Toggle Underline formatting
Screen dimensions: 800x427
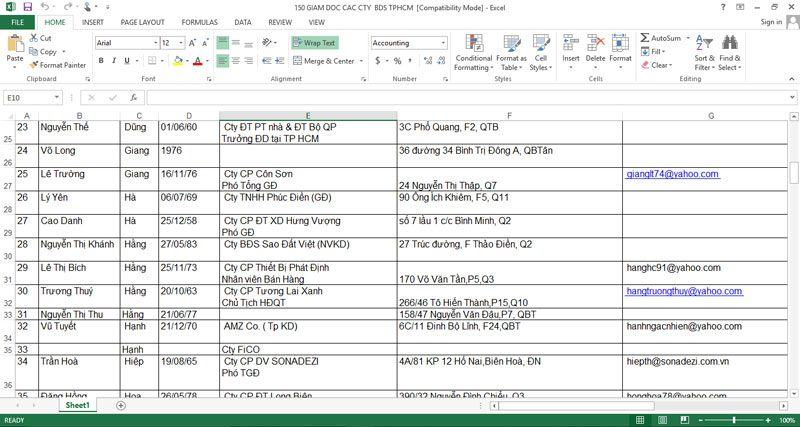(126, 61)
